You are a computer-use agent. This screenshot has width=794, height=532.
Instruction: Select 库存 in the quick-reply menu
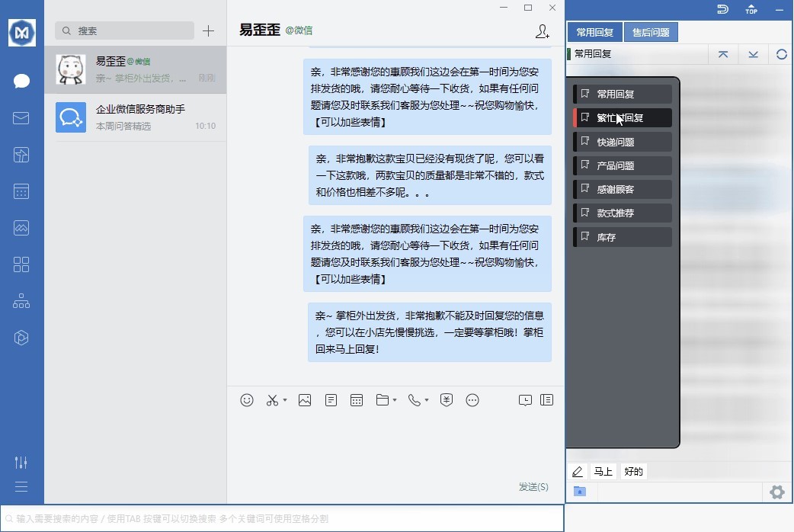pos(622,237)
